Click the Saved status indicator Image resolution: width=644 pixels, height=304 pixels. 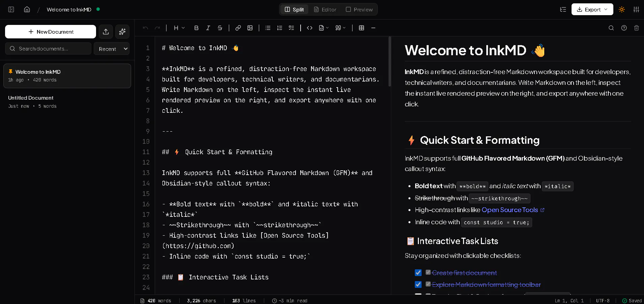(632, 301)
